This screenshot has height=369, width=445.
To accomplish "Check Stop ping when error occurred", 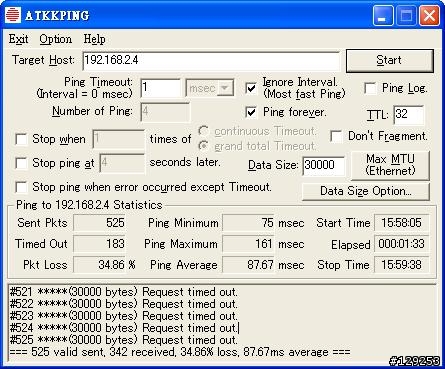I will point(21,187).
